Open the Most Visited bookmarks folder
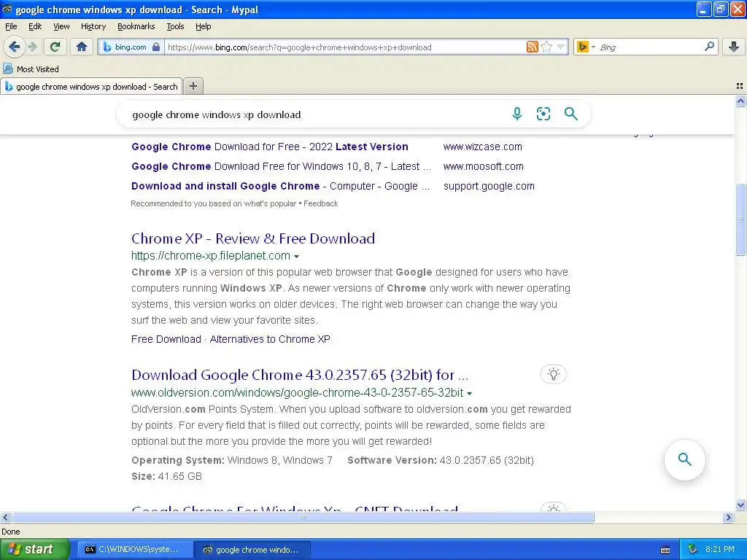This screenshot has height=560, width=747. [x=31, y=69]
